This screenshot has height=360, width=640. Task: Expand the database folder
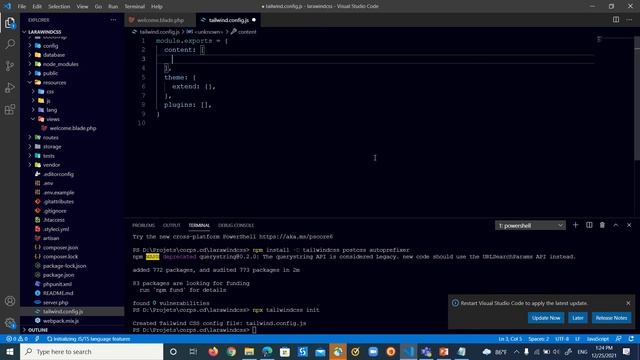[53, 55]
